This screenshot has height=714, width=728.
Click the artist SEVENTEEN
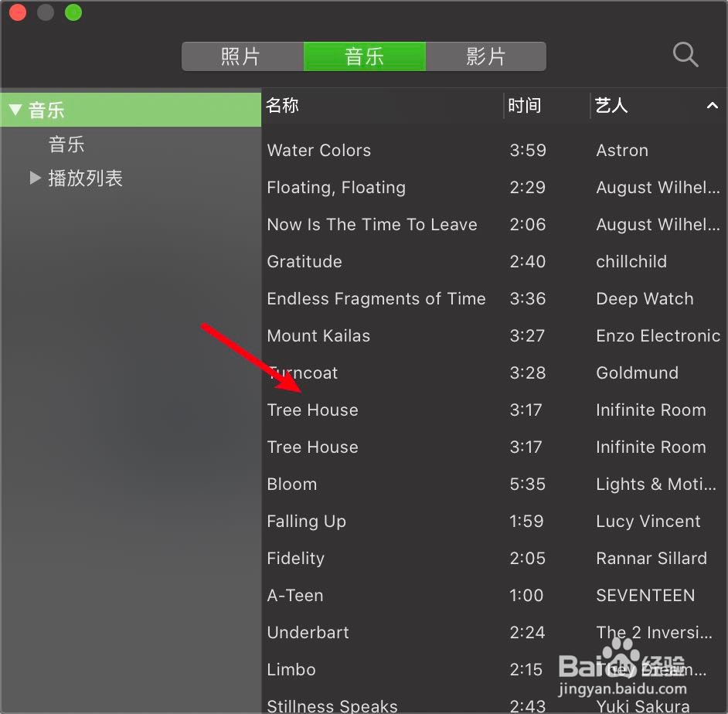[x=645, y=596]
